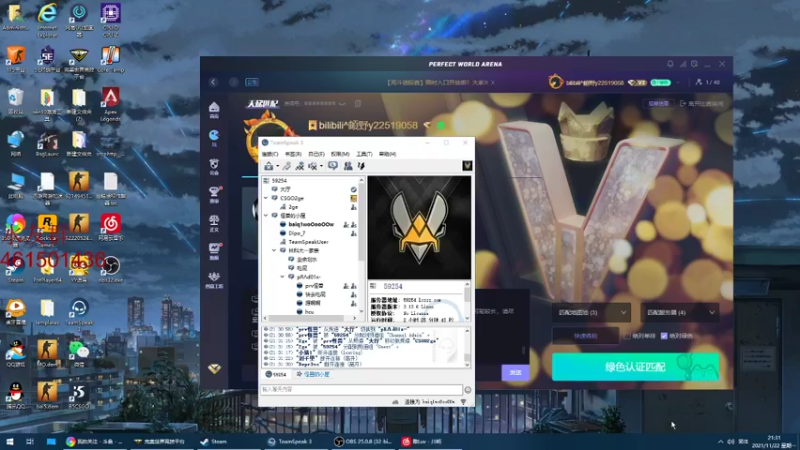Open the balance scales sidebar icon
Viewport: 800px width, 450px height.
pos(214,220)
